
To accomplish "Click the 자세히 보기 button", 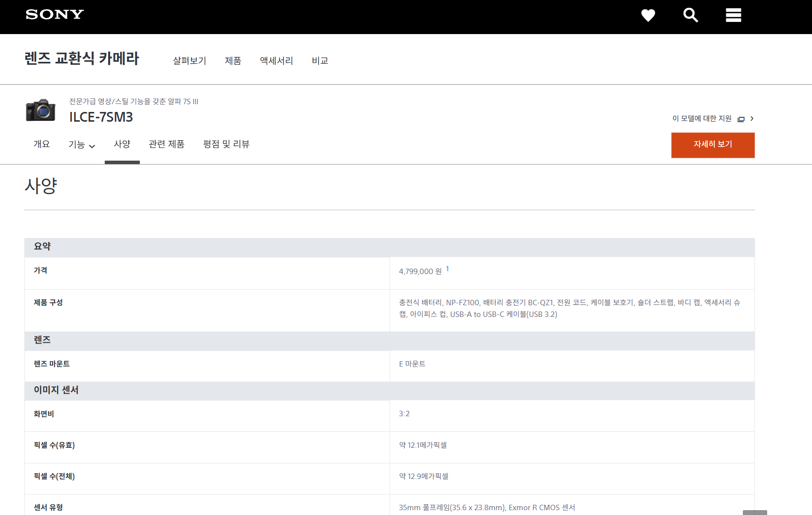I will (713, 145).
